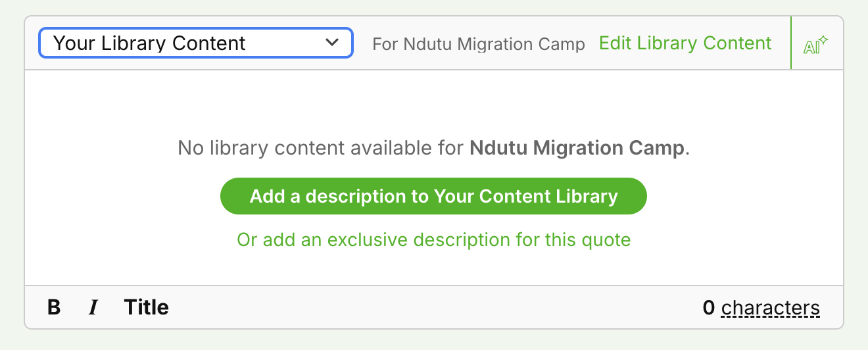Toggle italic formatting with I
Image resolution: width=868 pixels, height=350 pixels.
93,307
